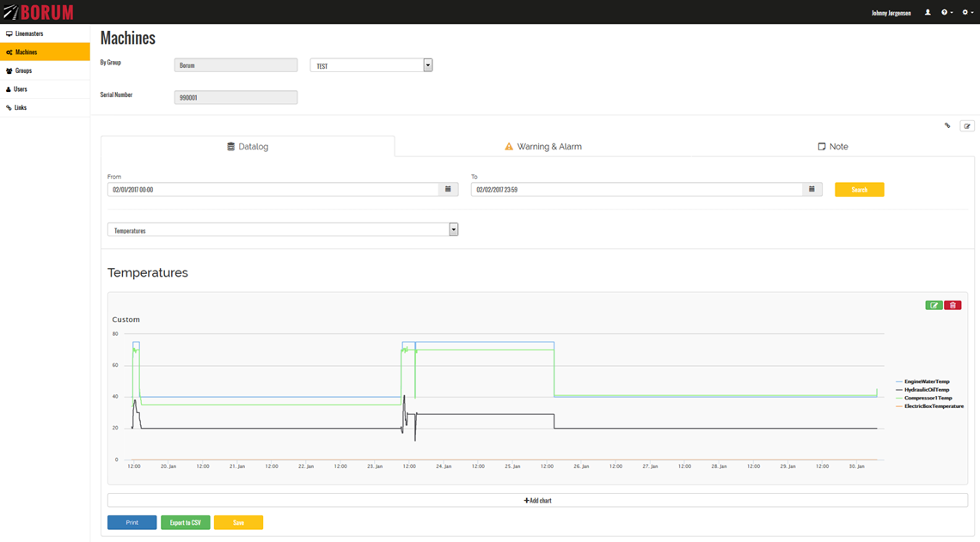The width and height of the screenshot is (980, 542).
Task: Expand the Temperatures data type dropdown
Action: tap(453, 230)
